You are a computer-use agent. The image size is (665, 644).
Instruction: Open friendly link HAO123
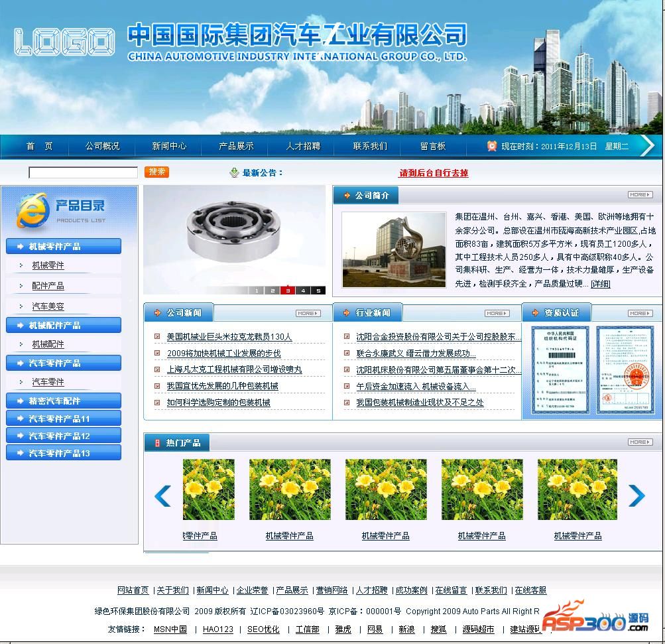coord(218,629)
